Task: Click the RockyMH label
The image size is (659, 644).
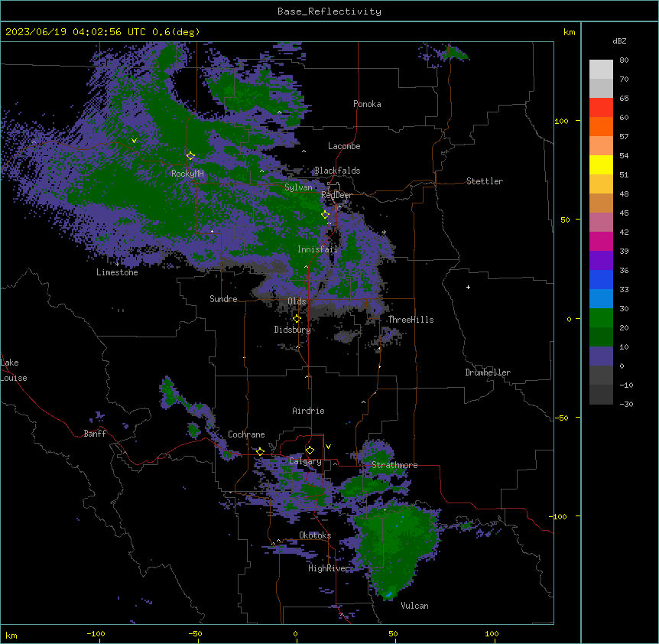Action: pos(187,174)
